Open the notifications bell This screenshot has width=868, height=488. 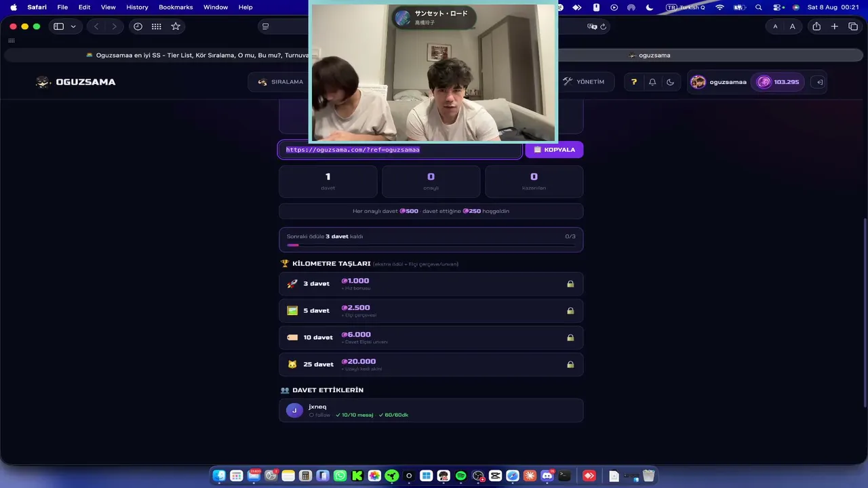(652, 82)
